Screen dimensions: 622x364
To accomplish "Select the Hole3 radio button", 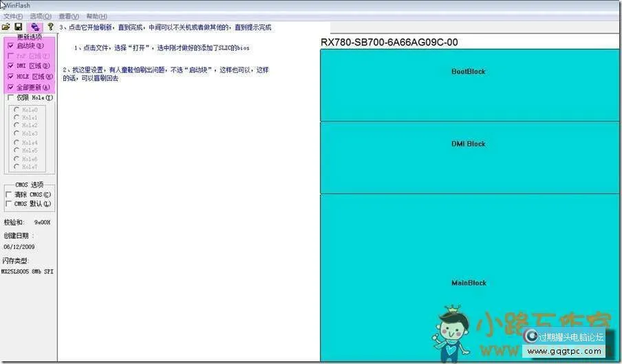I will pyautogui.click(x=17, y=133).
